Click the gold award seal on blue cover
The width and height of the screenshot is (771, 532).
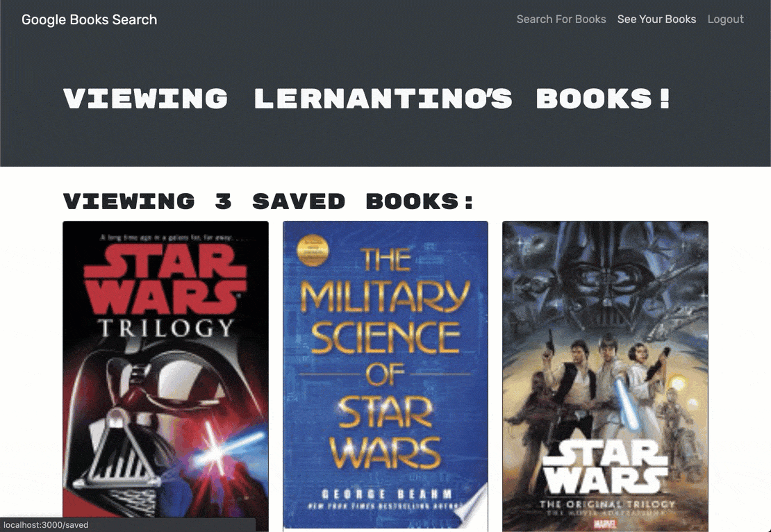[x=313, y=250]
